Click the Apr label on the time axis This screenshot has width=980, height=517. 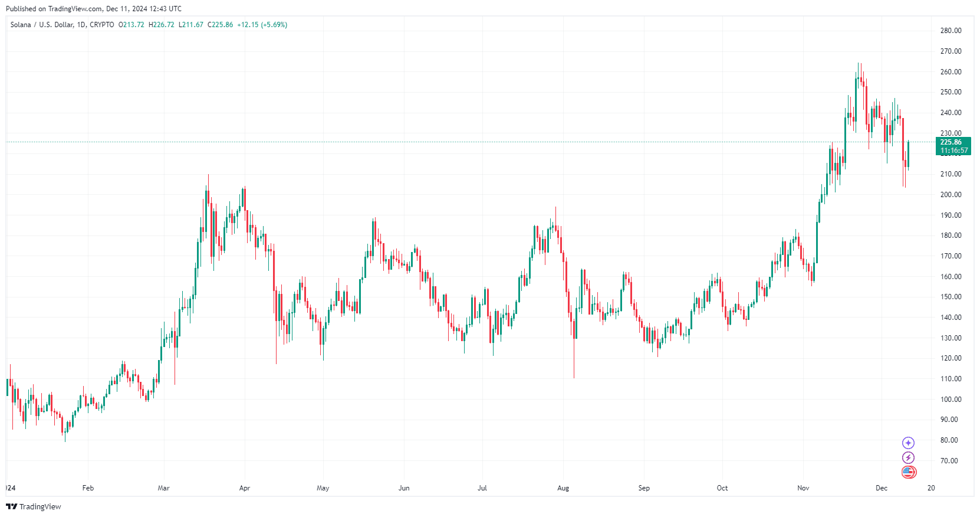[x=245, y=488]
